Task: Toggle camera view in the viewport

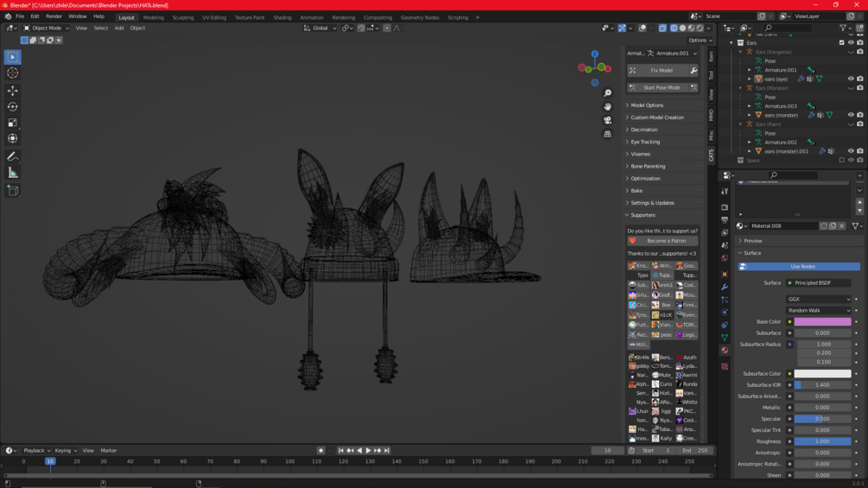Action: 608,120
